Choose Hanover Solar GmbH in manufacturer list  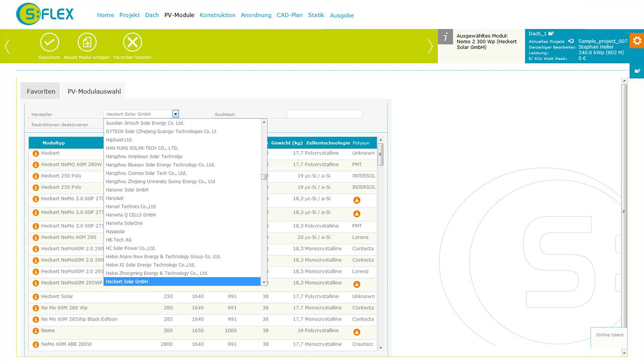coord(127,190)
